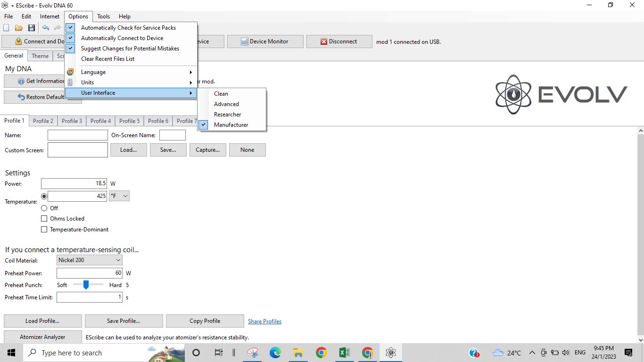This screenshot has height=362, width=644.
Task: Click the Preheat Power input field
Action: [x=89, y=273]
